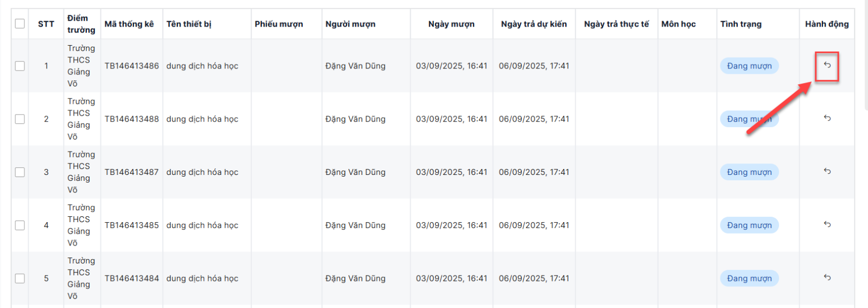Click return icon for device TB146413487
The image size is (868, 308).
[827, 171]
